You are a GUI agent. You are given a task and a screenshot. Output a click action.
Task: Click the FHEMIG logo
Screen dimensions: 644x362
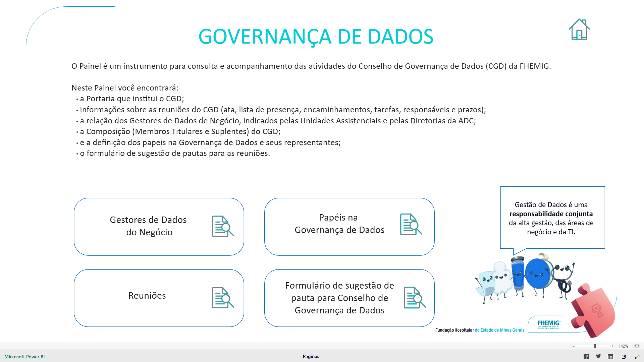tap(549, 324)
